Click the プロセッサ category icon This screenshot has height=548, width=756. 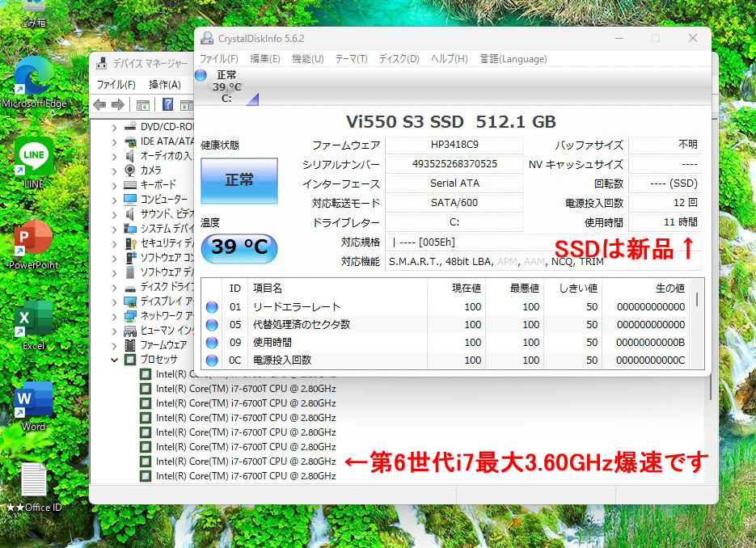coord(130,360)
